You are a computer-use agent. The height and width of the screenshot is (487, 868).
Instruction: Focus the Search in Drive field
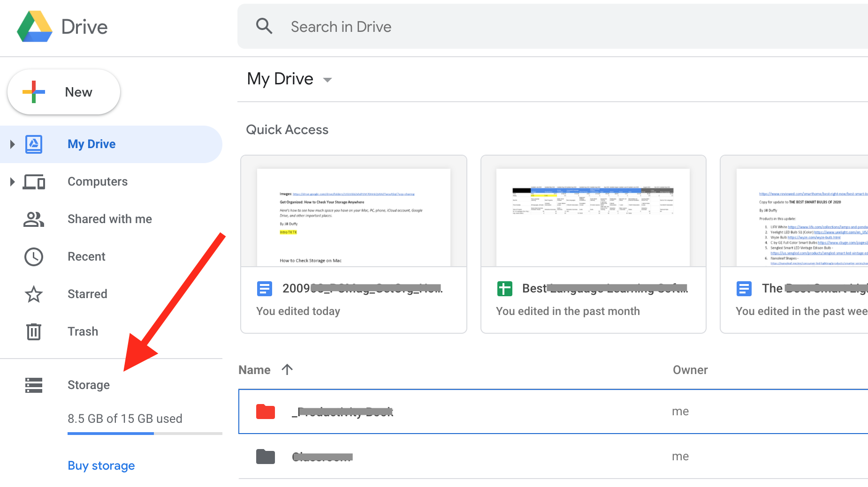(553, 26)
